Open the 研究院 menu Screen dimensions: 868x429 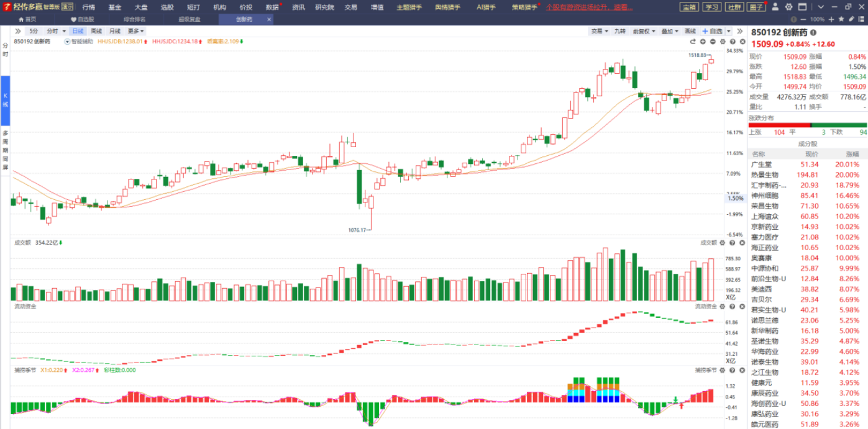[324, 7]
